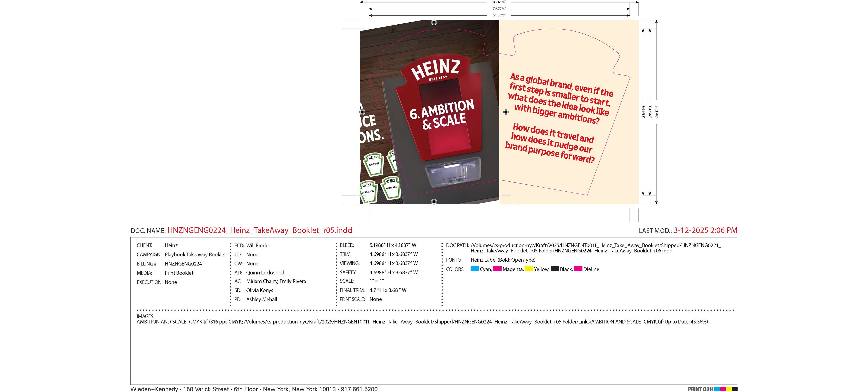The image size is (868, 392).
Task: Click the media value Print Booklet
Action: coord(179,273)
